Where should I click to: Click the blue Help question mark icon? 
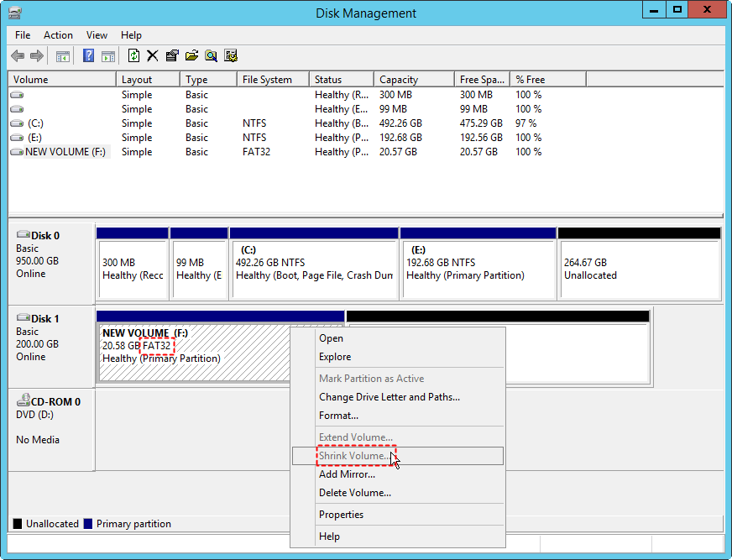tap(88, 56)
